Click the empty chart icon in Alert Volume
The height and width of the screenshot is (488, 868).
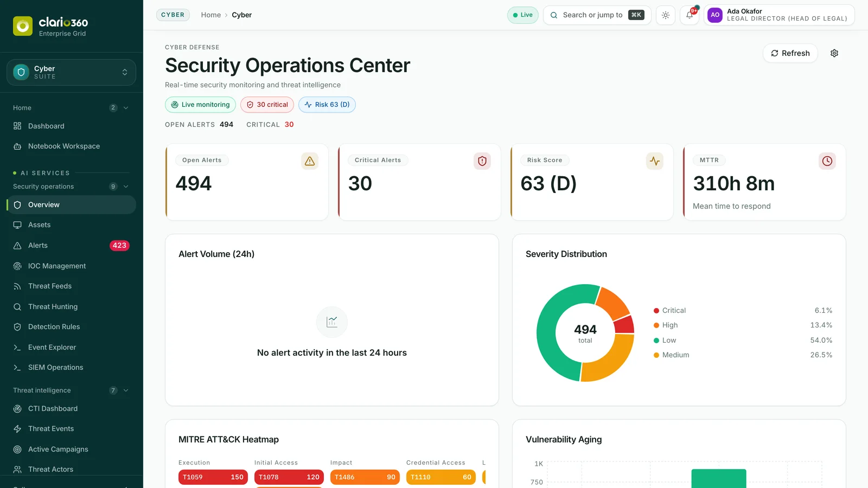pyautogui.click(x=332, y=322)
